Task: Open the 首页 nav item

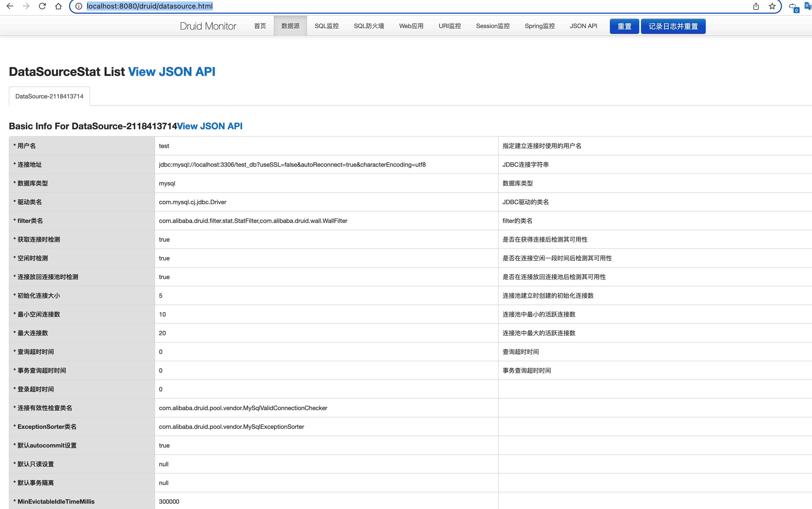Action: coord(260,26)
